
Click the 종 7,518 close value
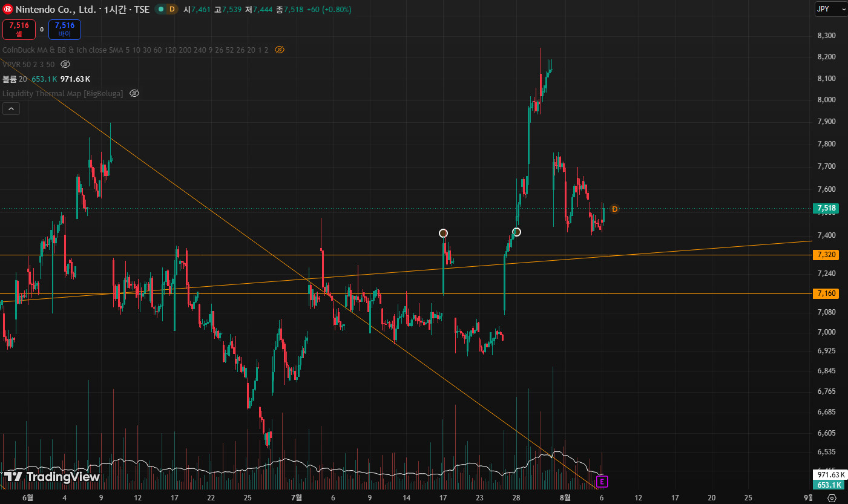(289, 10)
